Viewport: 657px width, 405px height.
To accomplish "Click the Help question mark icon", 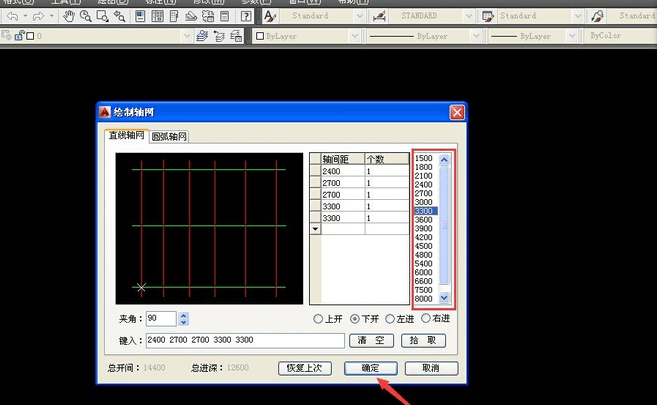I will (x=246, y=17).
